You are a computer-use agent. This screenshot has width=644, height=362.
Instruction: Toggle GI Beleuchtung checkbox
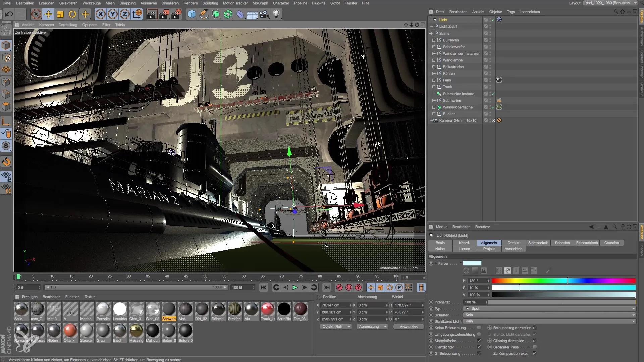pyautogui.click(x=479, y=353)
